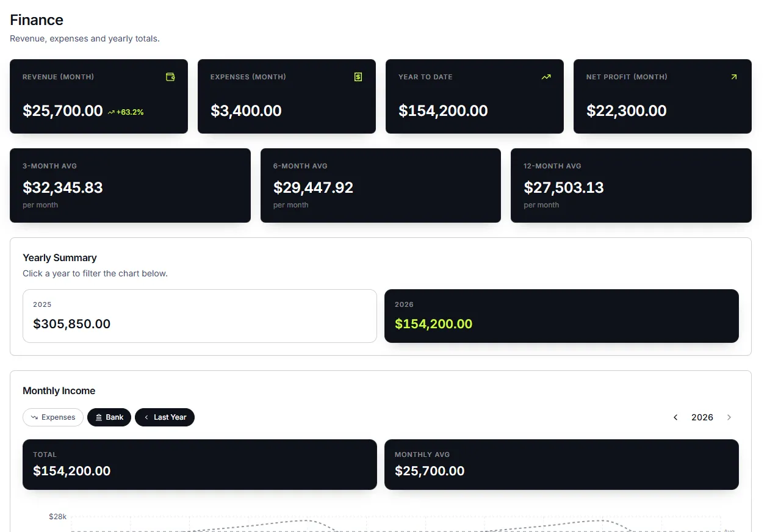Screen dimensions: 767x532
Task: Click the $28k axis label on chart
Action: pyautogui.click(x=58, y=516)
